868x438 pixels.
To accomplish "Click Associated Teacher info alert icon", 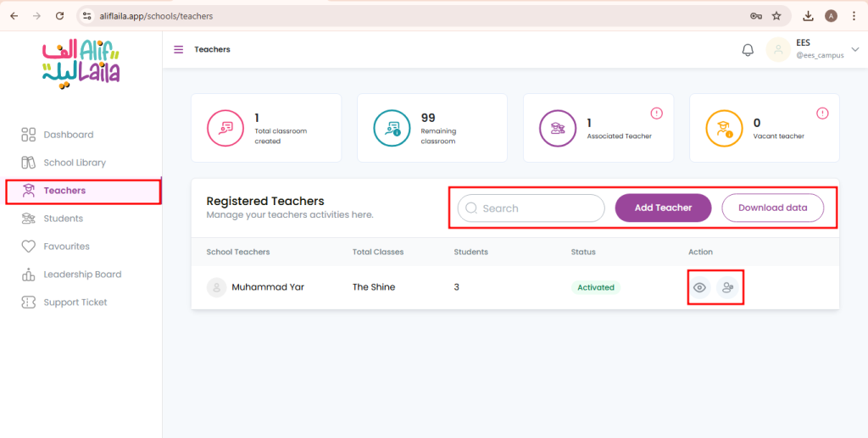I will tap(657, 114).
